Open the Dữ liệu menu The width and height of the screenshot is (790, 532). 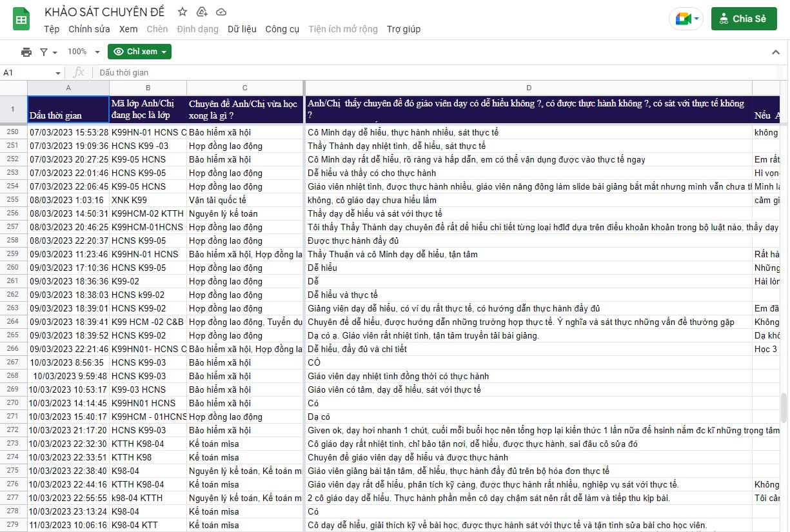click(242, 29)
